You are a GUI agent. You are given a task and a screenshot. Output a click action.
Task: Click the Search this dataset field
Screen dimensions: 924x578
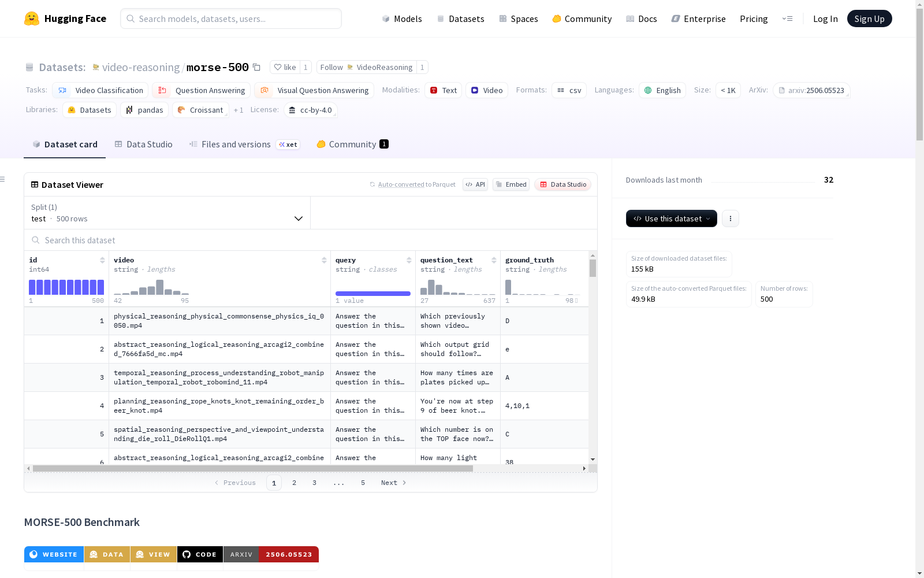(x=311, y=240)
